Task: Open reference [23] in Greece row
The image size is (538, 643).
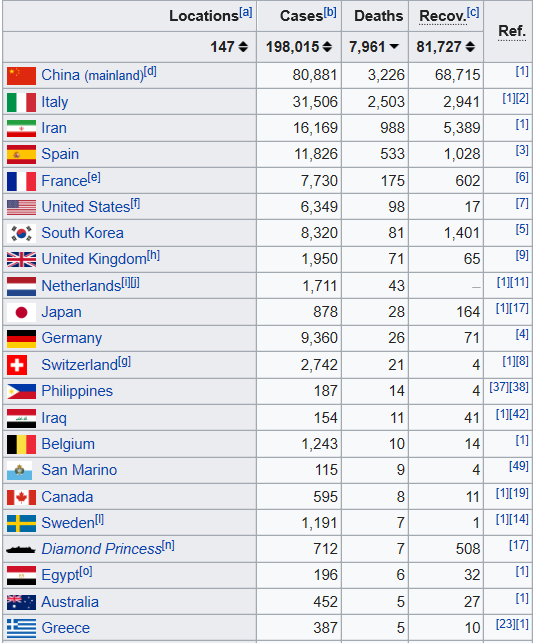Action: [506, 624]
